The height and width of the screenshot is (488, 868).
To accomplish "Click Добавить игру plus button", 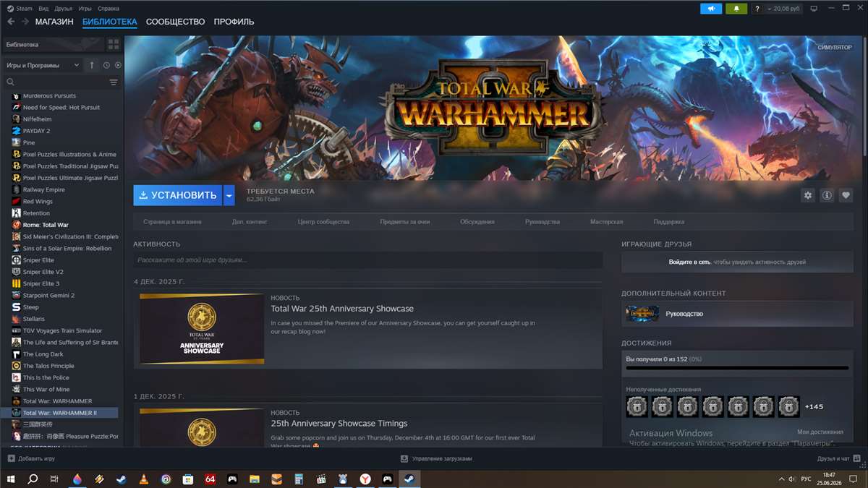I will coord(31,458).
